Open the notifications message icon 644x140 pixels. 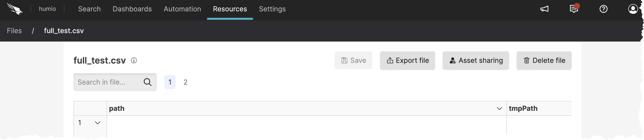pos(574,9)
